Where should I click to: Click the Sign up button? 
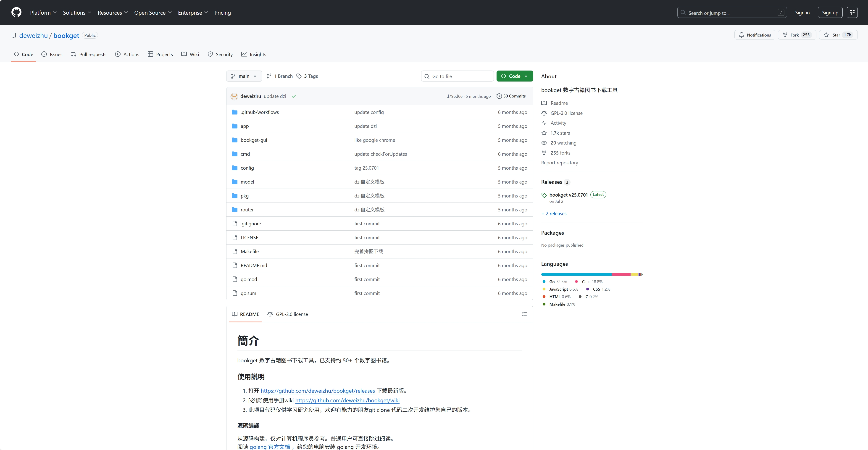(x=830, y=13)
